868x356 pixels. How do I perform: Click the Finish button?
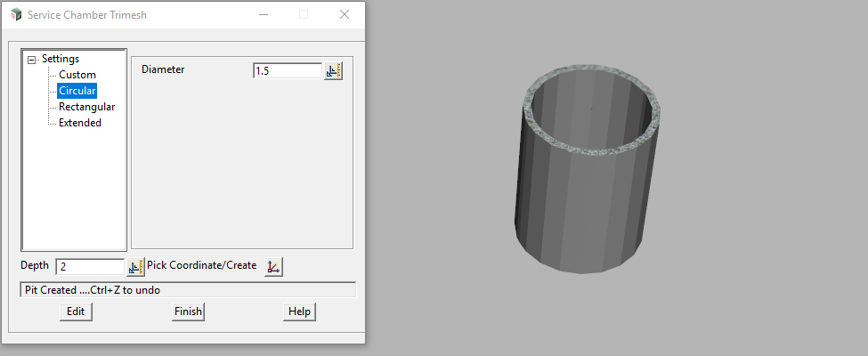(x=188, y=311)
